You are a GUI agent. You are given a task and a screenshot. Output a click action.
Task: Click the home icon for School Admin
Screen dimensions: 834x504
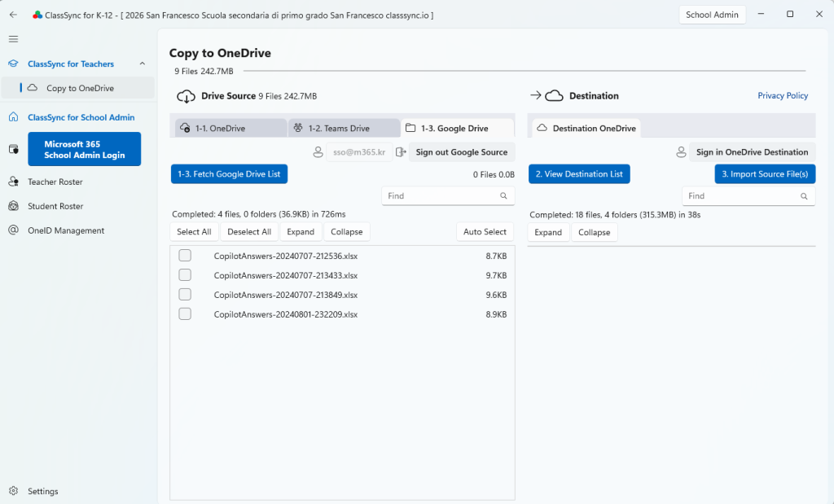point(13,117)
